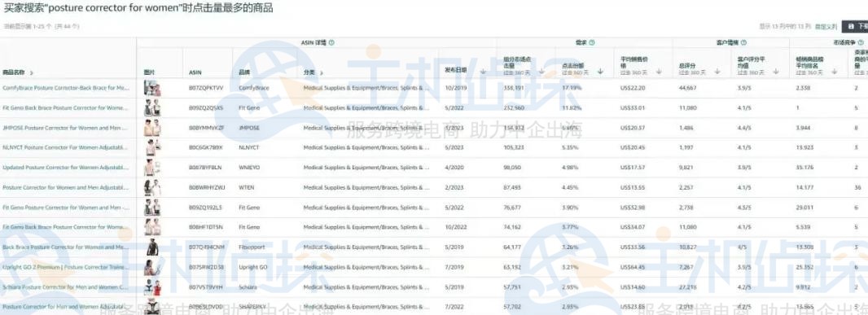The image size is (868, 315).
Task: Click the help icon next to ASIN 详情
Action: pos(331,42)
